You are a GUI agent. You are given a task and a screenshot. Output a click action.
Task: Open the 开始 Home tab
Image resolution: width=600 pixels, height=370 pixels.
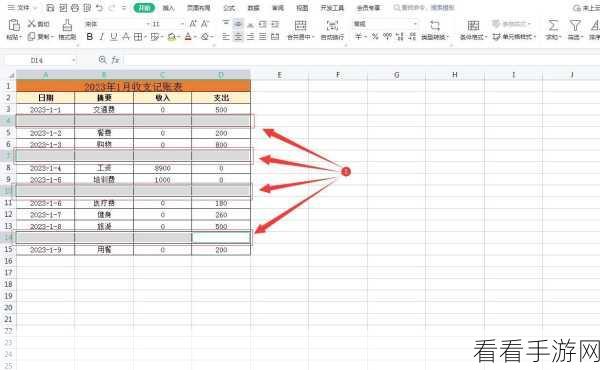[144, 8]
